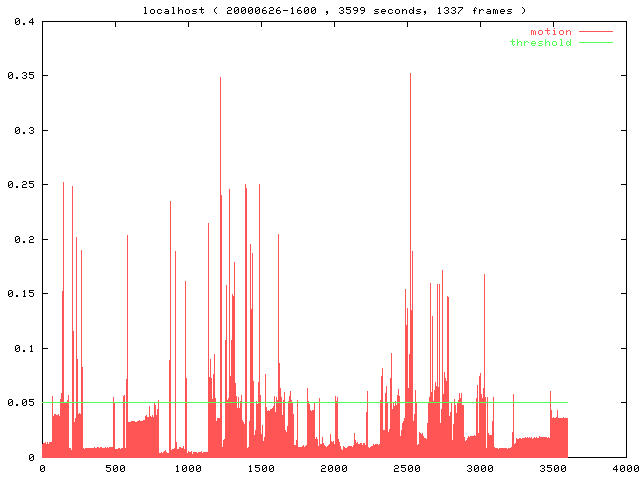Click the tallest motion peak's tip near 2500
640x480 pixels.
(x=410, y=74)
